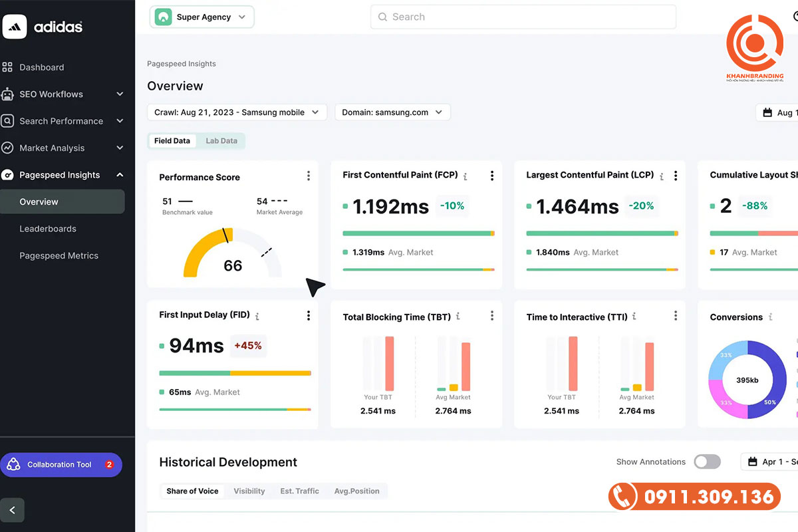798x532 pixels.
Task: Open Overview in sidebar
Action: (x=62, y=201)
